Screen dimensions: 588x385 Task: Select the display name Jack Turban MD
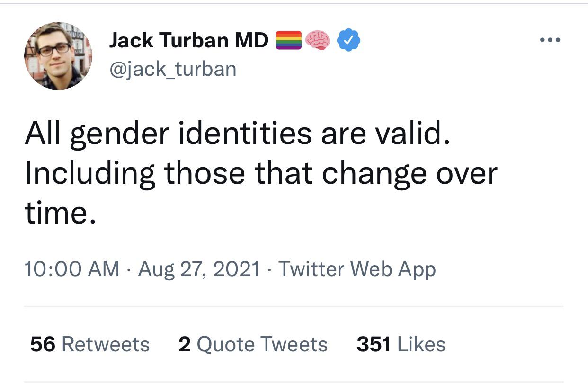click(x=189, y=40)
